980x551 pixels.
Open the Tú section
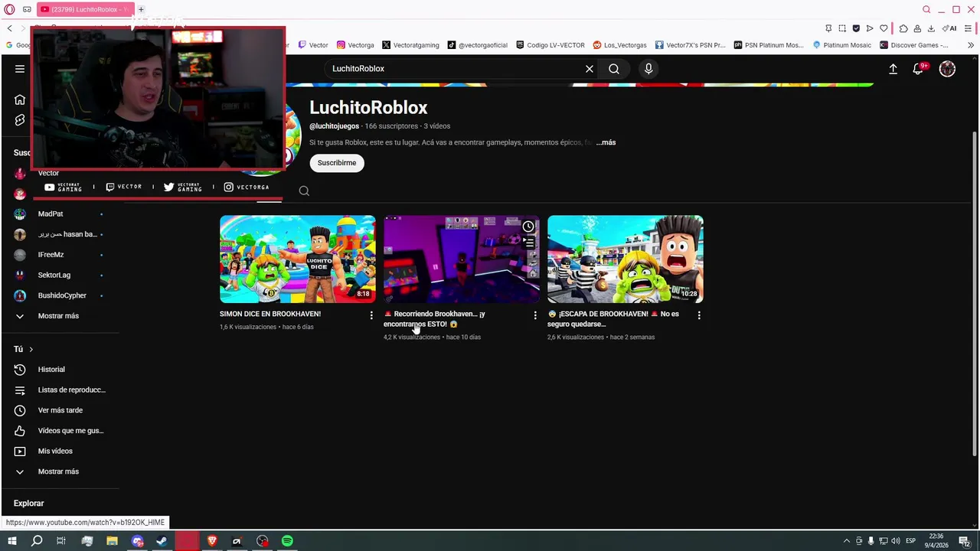click(x=23, y=349)
